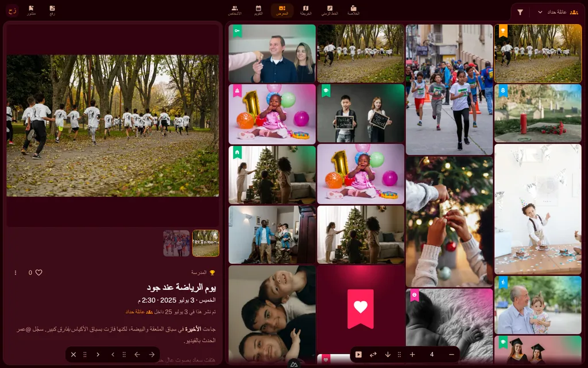
Task: Click the drag handle next to the close button
Action: 85,354
